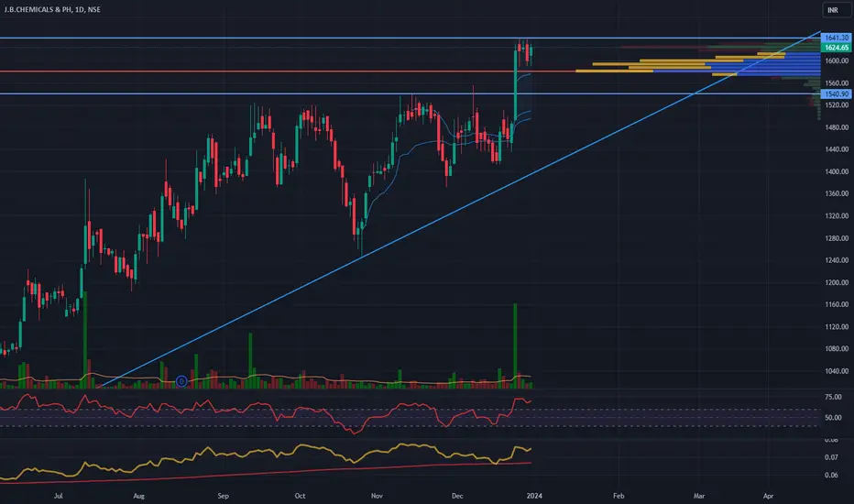
Task: Click the Mar time axis label
Action: click(699, 496)
